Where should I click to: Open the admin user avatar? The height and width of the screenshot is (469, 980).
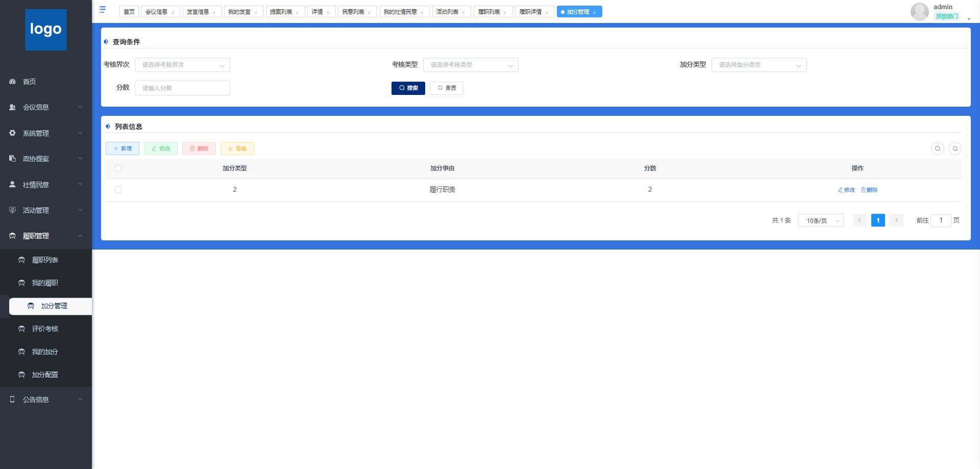click(x=919, y=11)
